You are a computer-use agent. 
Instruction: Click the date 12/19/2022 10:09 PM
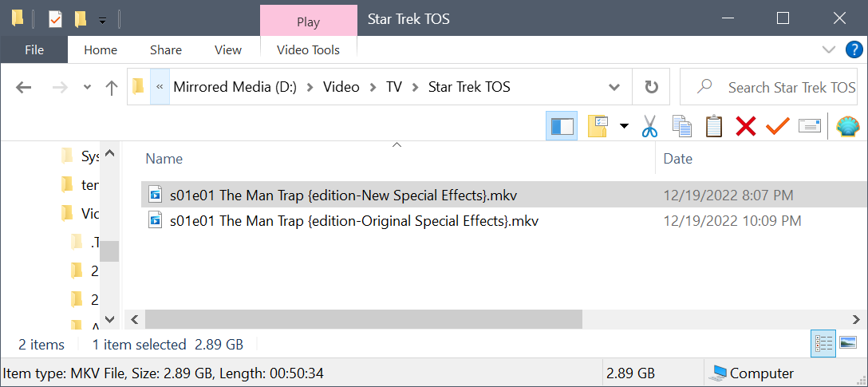pyautogui.click(x=732, y=221)
